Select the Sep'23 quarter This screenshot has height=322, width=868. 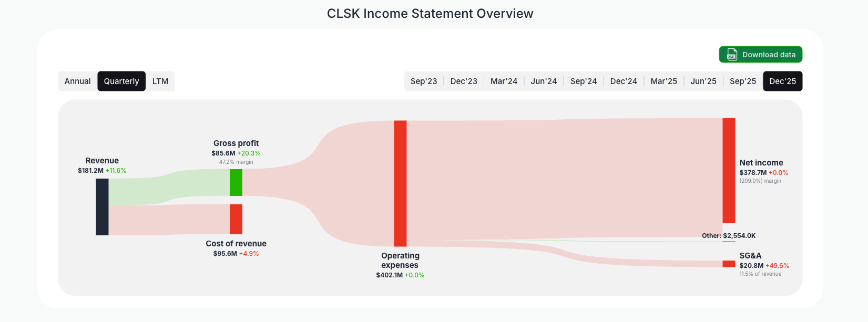click(x=424, y=81)
